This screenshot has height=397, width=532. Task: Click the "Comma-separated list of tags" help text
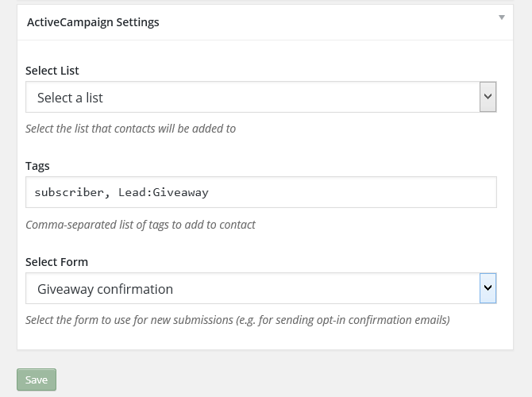[141, 225]
